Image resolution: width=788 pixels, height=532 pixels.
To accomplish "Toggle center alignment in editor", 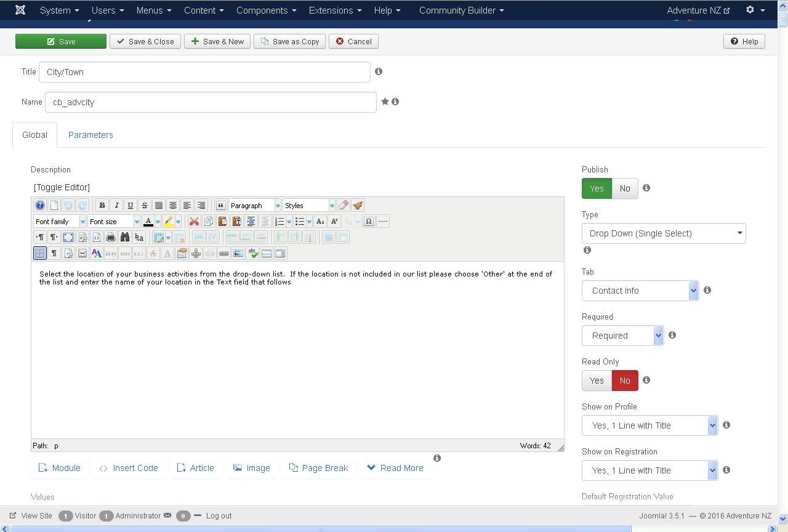I will pyautogui.click(x=173, y=205).
